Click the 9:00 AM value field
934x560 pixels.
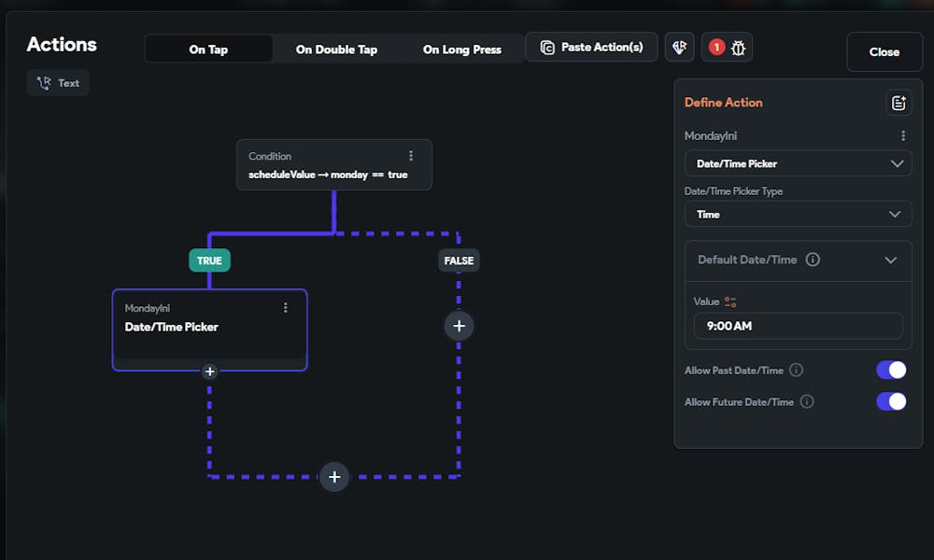point(798,326)
